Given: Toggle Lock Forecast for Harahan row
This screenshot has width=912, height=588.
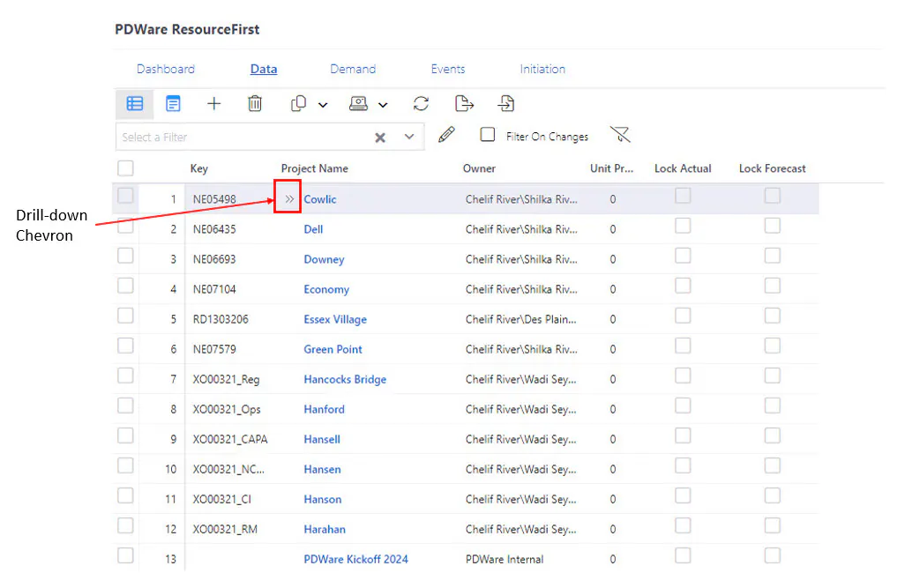Looking at the screenshot, I should pyautogui.click(x=773, y=525).
